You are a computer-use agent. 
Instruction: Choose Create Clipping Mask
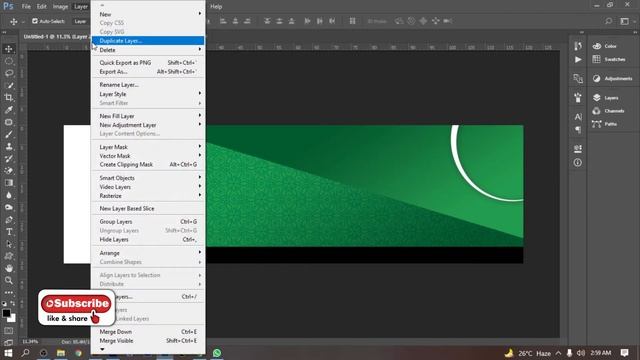tap(148, 164)
